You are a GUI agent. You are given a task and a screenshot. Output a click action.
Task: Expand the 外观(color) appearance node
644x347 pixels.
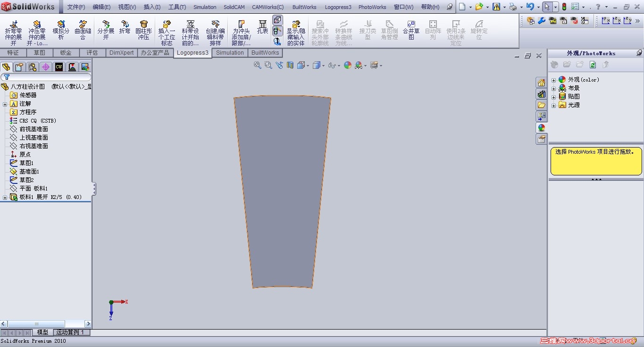click(554, 80)
